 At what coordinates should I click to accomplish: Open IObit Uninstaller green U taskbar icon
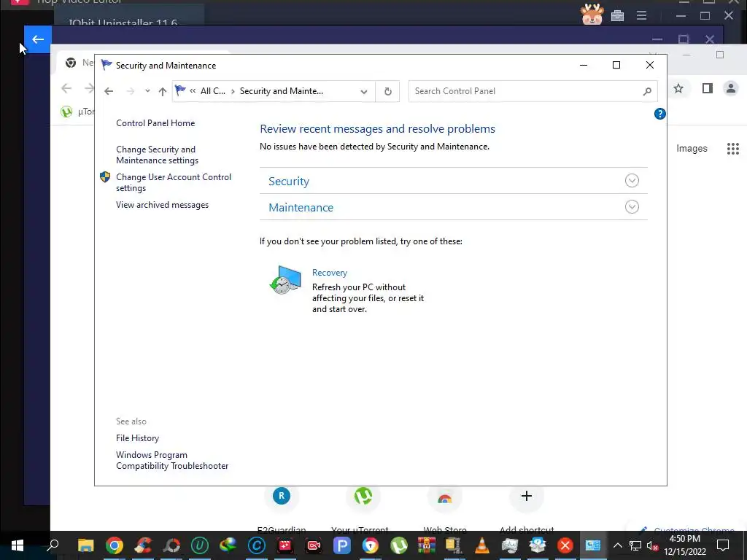tap(200, 545)
